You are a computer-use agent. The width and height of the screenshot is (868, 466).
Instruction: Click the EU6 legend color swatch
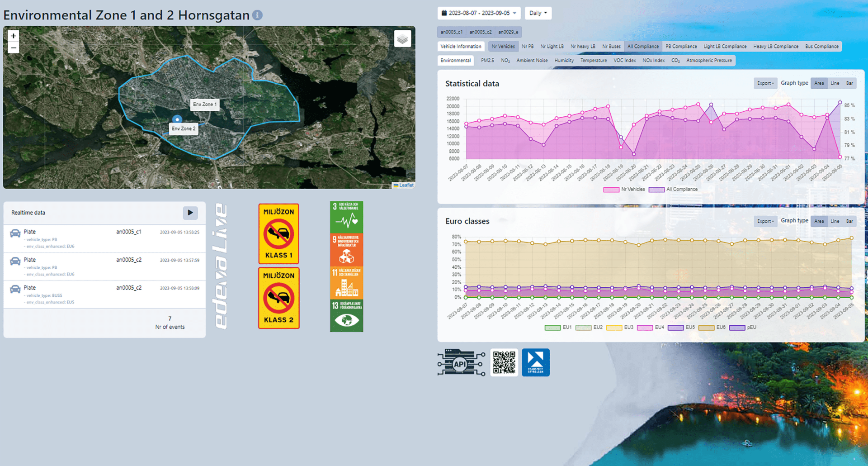point(706,328)
